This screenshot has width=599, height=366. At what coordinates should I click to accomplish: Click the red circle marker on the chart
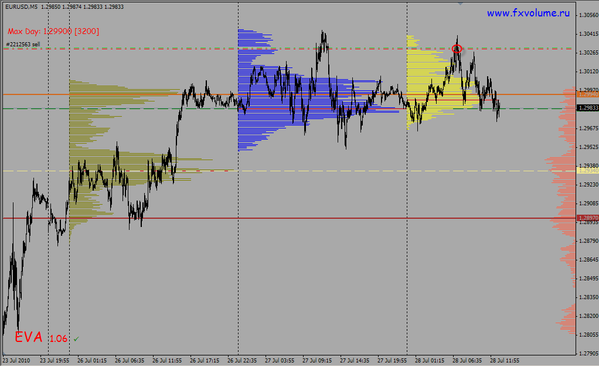pos(457,49)
